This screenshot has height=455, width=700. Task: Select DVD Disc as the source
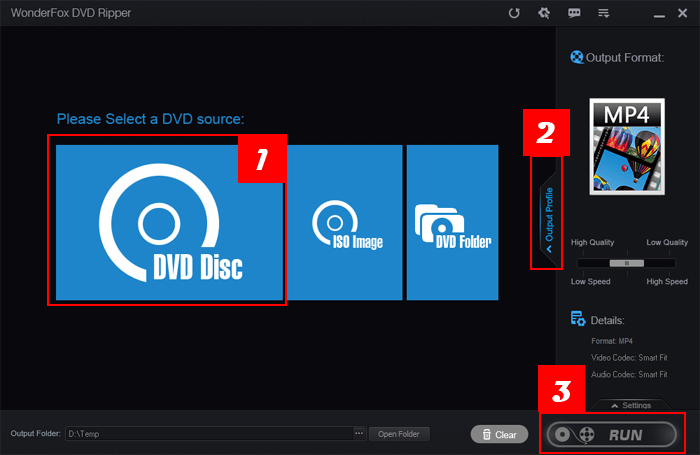coord(169,222)
